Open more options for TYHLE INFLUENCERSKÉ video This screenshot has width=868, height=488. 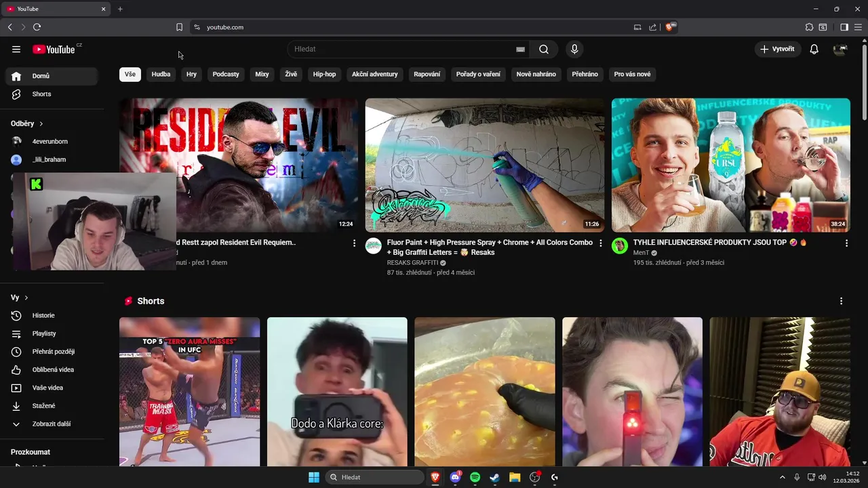tap(846, 243)
